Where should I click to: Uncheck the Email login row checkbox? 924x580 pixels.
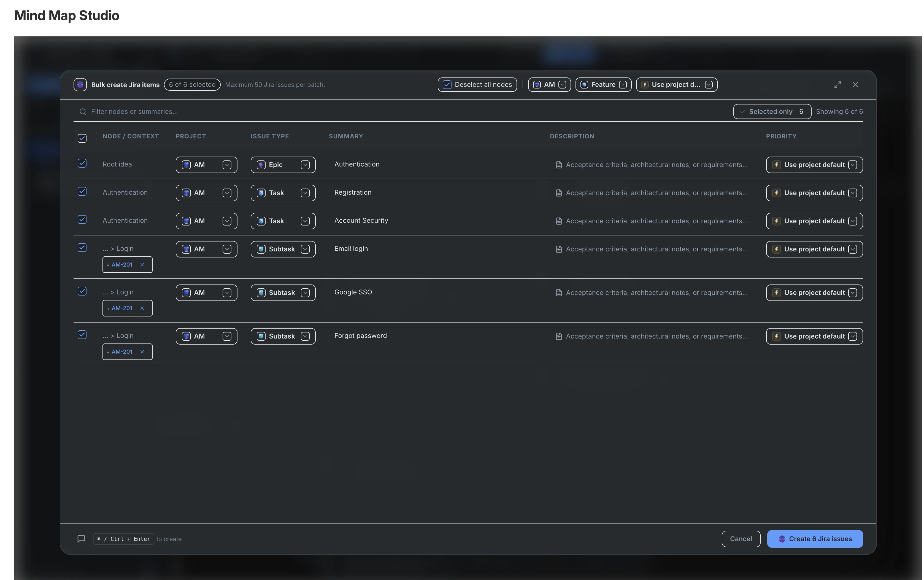click(82, 248)
